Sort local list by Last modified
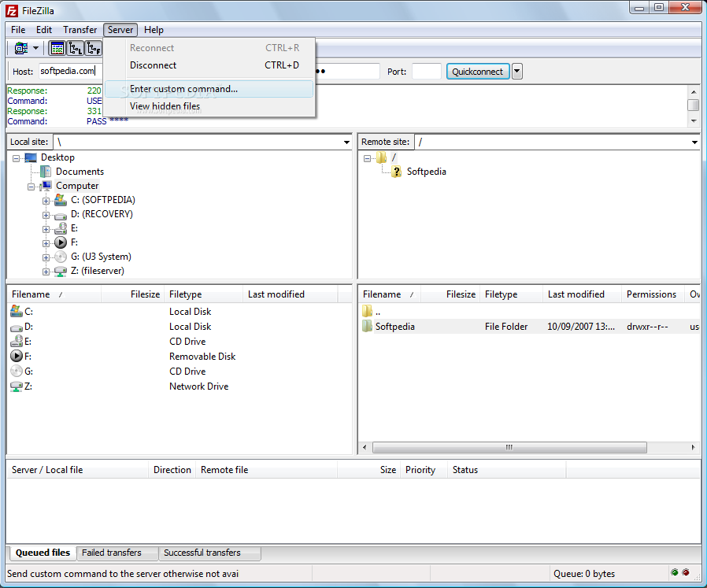The image size is (707, 588). (x=290, y=294)
